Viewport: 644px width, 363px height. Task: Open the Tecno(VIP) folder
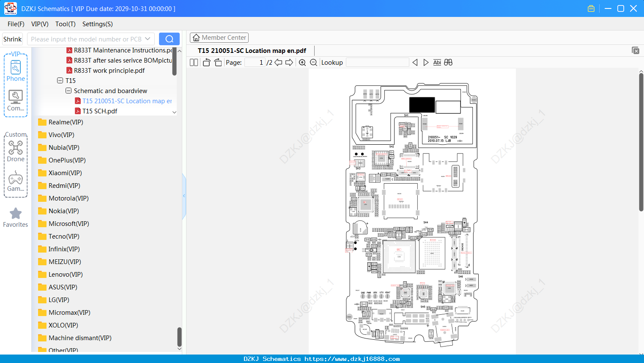(58, 236)
